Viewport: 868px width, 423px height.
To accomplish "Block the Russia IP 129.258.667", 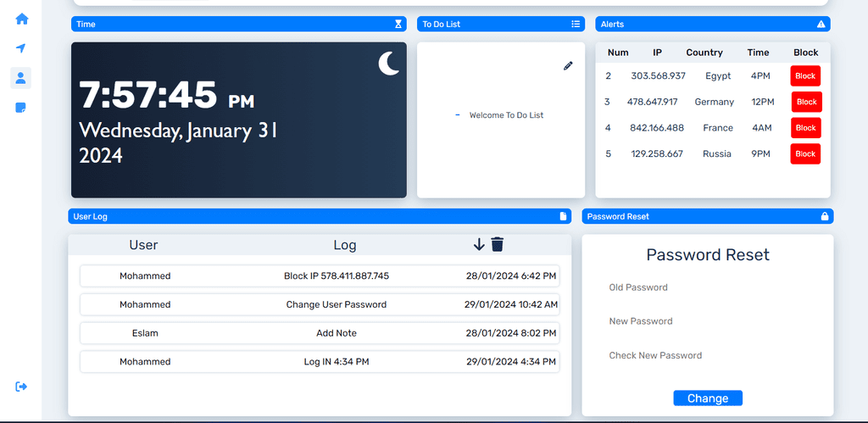I will [805, 154].
